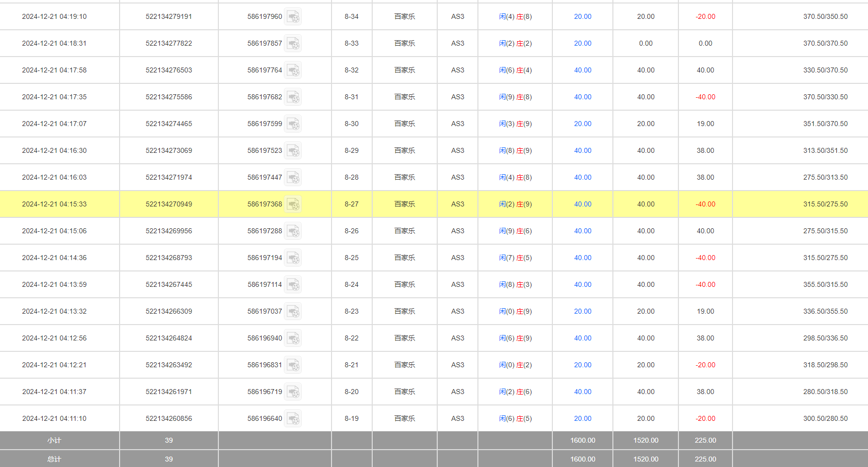Open blue 20.00 bet amount for round 8-34
Image resolution: width=868 pixels, height=467 pixels.
point(583,17)
